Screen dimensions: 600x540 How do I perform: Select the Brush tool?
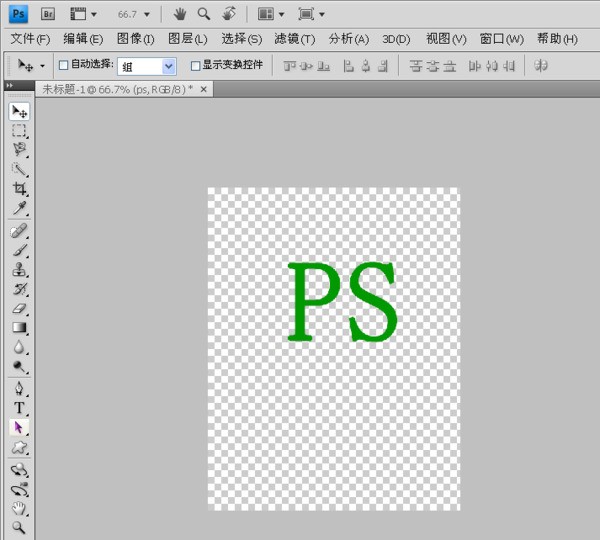click(19, 251)
